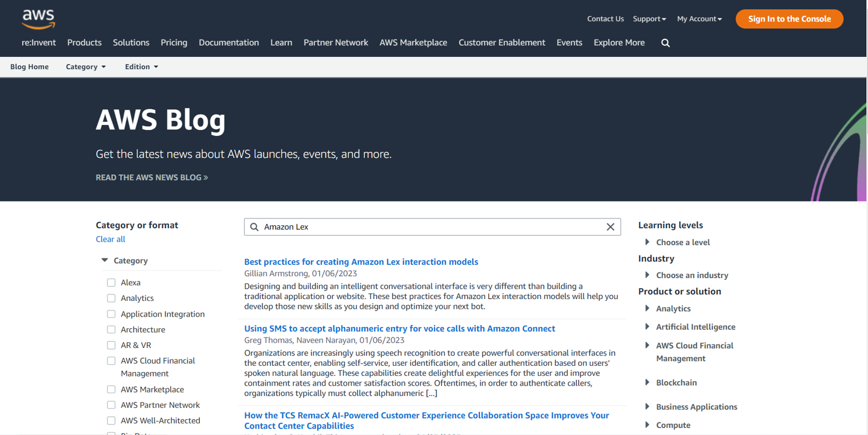868x435 pixels.
Task: Open Best practices for Amazon Lex article
Action: (361, 262)
